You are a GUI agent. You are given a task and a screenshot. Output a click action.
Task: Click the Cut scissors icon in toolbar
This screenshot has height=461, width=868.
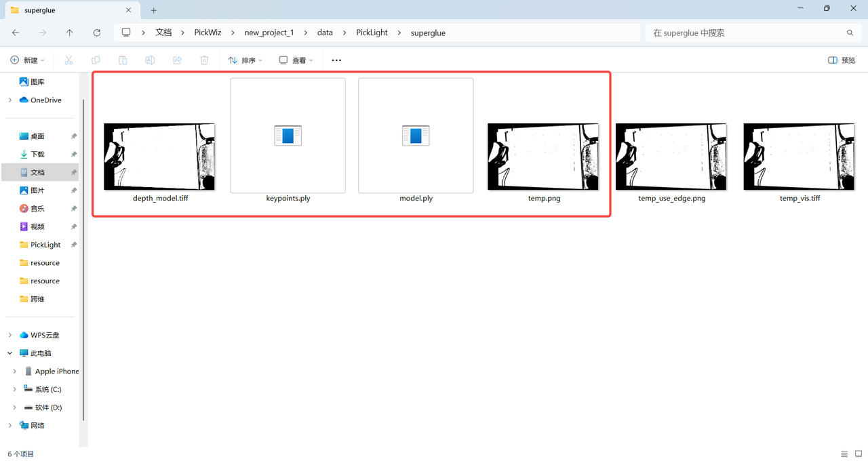68,60
